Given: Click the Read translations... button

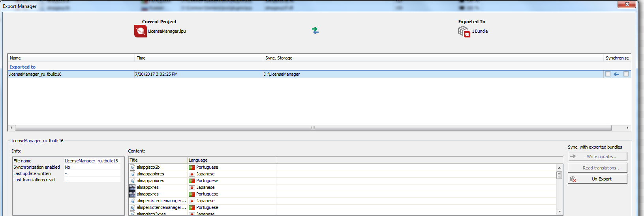Looking at the screenshot, I should [x=597, y=168].
